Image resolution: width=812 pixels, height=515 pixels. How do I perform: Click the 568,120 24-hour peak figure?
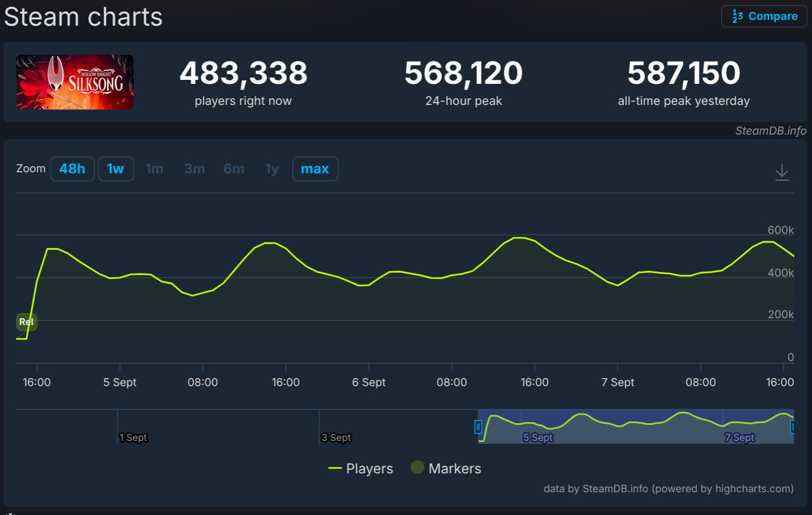pos(463,73)
